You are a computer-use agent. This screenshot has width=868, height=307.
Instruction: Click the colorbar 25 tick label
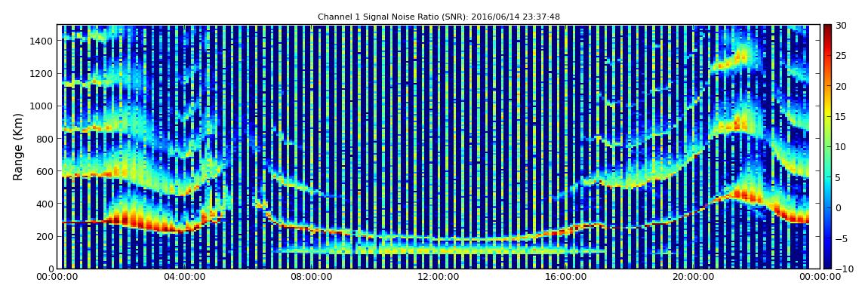tap(841, 56)
